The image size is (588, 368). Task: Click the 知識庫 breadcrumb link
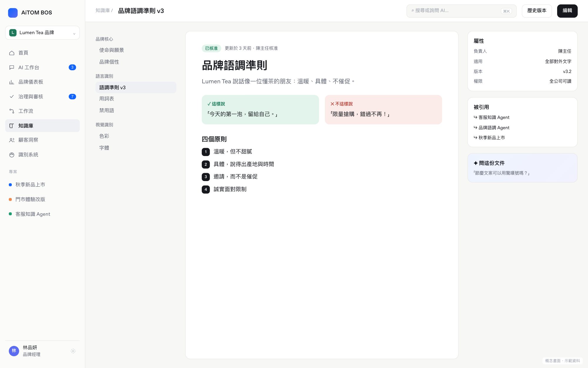point(103,11)
